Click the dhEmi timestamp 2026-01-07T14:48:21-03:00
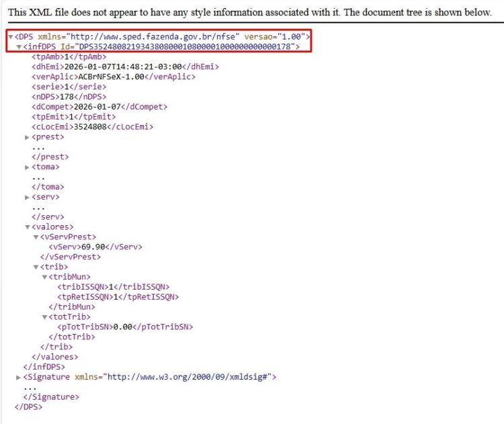The image size is (504, 424). (x=123, y=67)
